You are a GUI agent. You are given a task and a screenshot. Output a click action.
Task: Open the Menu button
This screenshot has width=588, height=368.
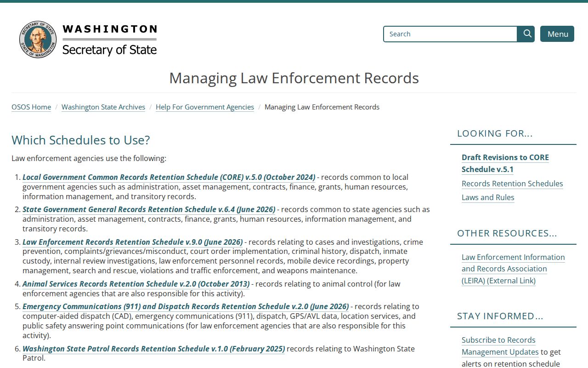point(557,34)
